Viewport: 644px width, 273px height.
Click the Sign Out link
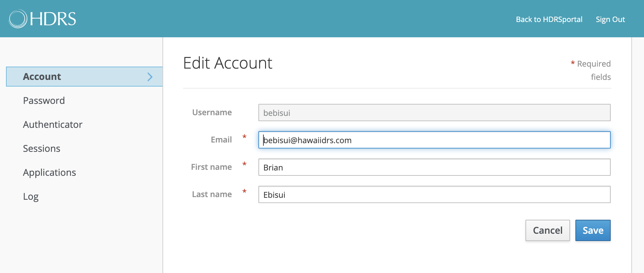coord(610,19)
